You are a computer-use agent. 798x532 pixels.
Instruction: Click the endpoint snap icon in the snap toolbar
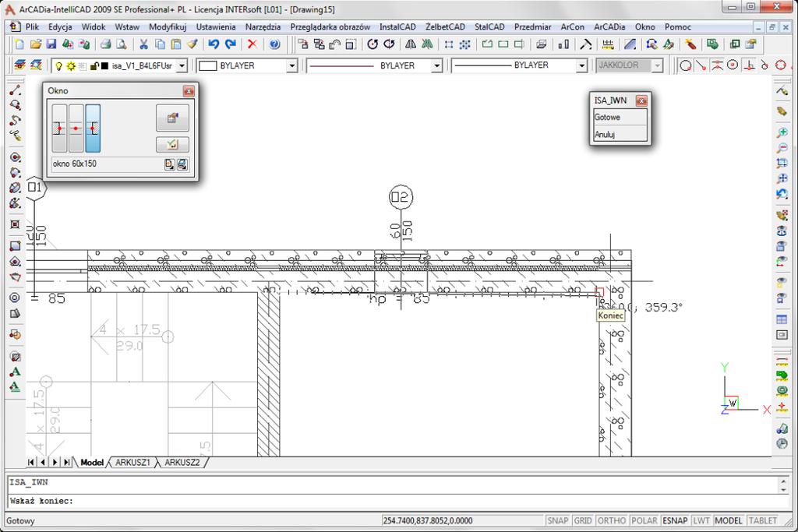701,65
